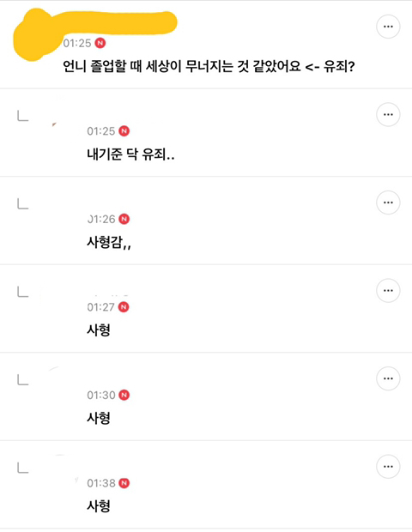Click red N badge on 01:38 reply
This screenshot has width=412, height=532.
(124, 483)
